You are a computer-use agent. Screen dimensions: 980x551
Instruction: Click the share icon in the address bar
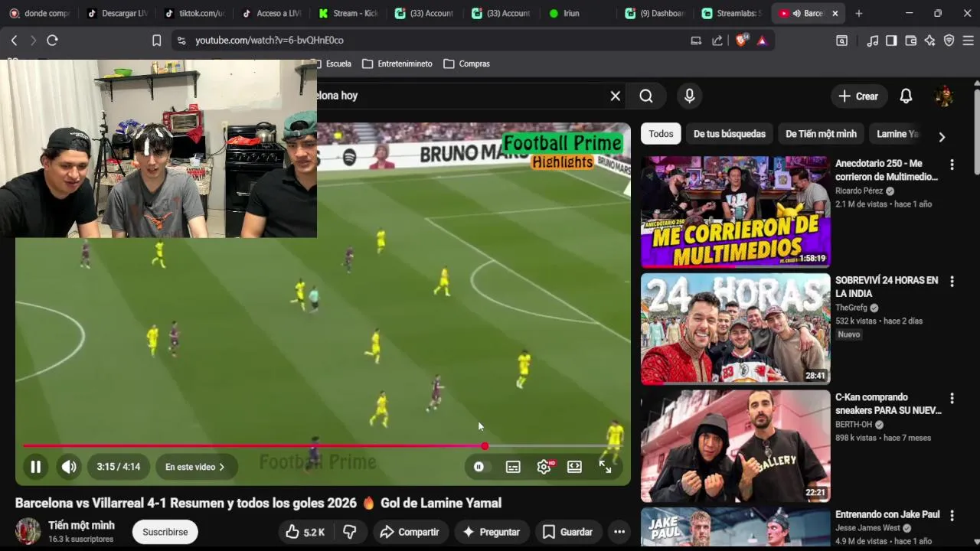coord(717,41)
